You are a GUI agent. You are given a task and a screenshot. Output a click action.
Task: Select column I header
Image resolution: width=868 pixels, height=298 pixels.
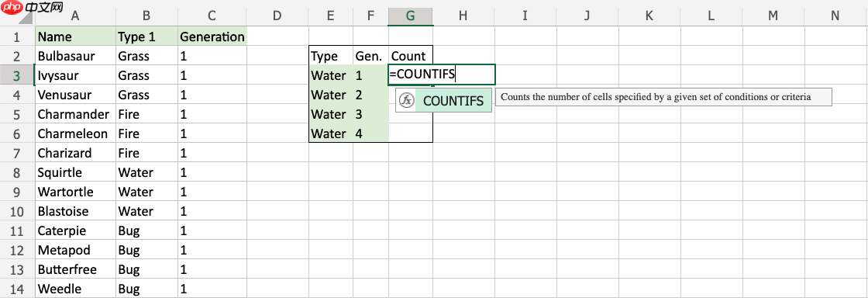tap(525, 16)
